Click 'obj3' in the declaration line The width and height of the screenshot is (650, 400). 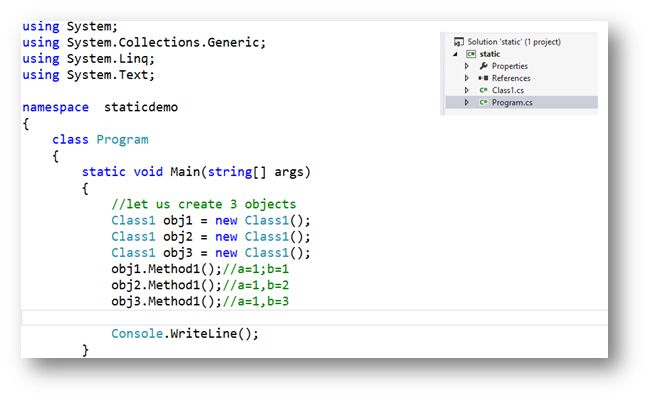point(177,253)
